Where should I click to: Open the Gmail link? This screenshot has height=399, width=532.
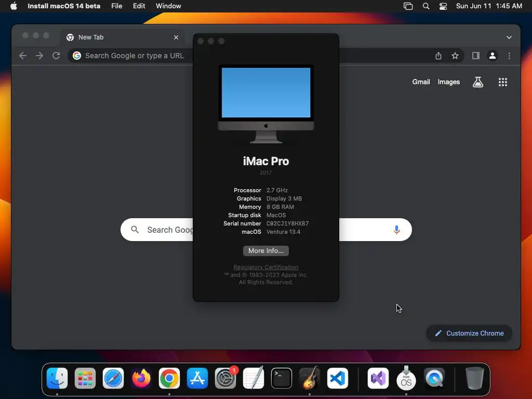(x=421, y=82)
